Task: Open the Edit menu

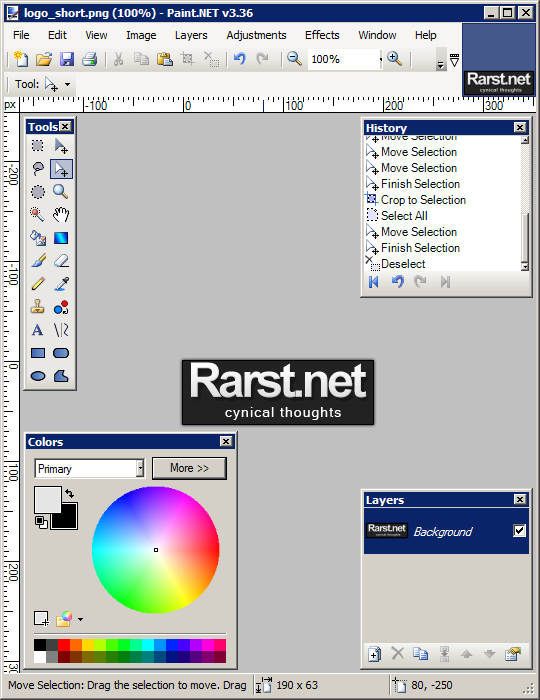Action: click(57, 35)
